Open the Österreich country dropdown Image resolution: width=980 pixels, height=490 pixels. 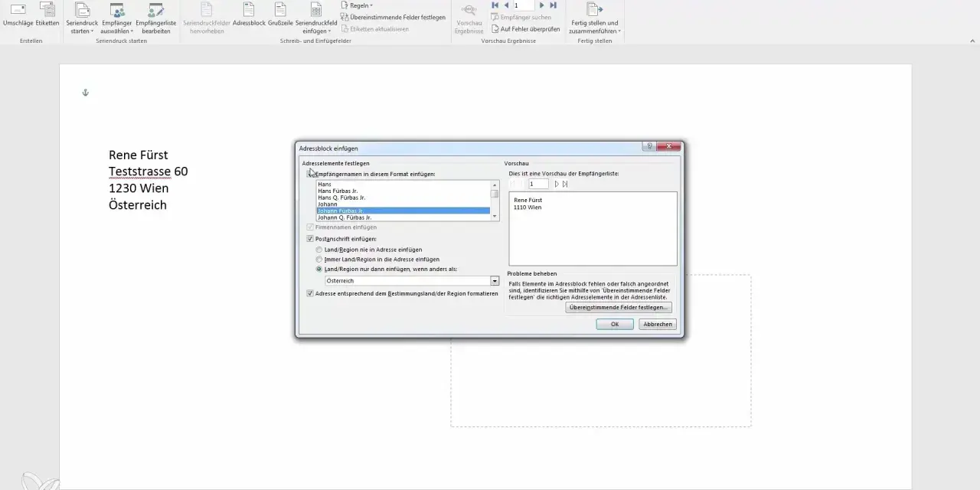pos(495,281)
